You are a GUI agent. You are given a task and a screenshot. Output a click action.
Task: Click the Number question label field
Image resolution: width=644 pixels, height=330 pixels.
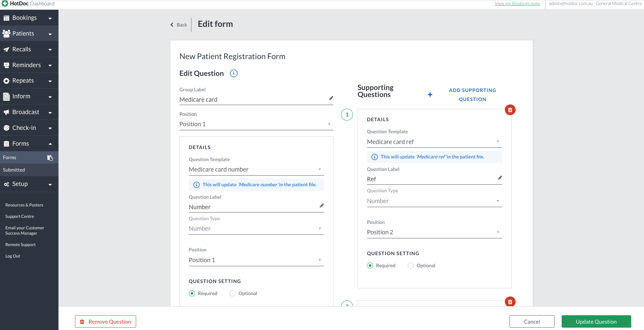coord(256,207)
